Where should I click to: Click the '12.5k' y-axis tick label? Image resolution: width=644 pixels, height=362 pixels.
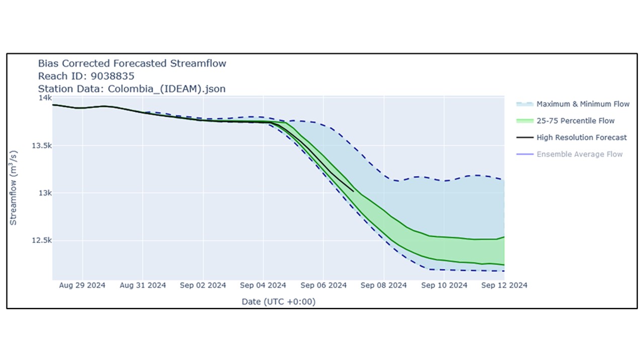click(42, 240)
